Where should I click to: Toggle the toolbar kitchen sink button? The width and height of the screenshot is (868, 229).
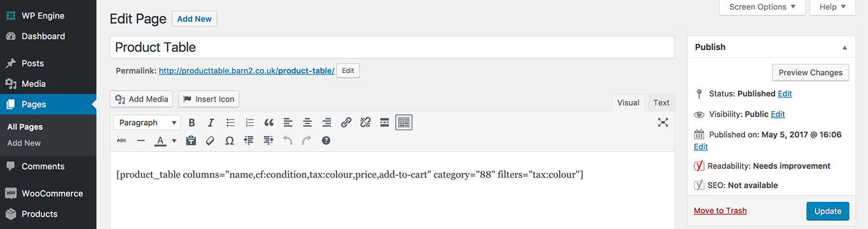(x=404, y=122)
